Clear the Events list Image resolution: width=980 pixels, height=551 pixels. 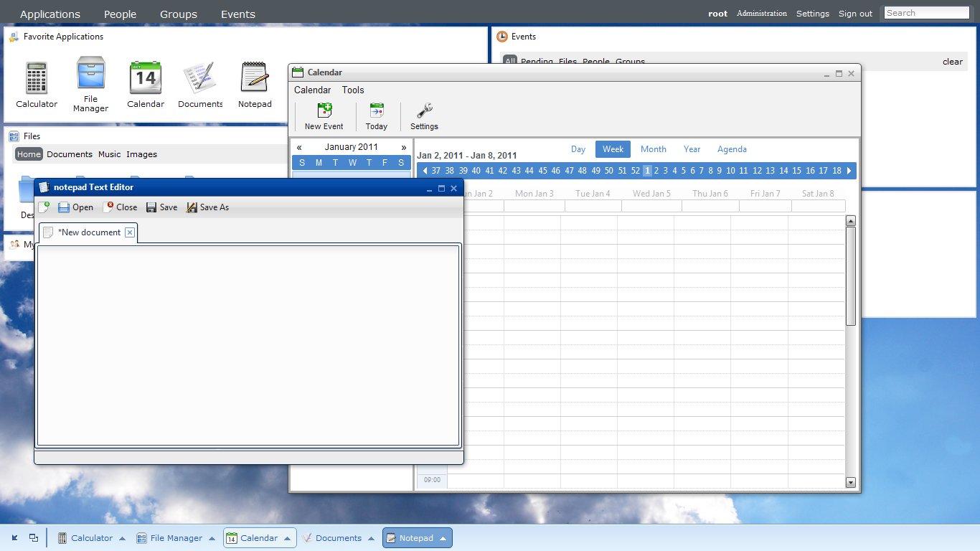952,62
